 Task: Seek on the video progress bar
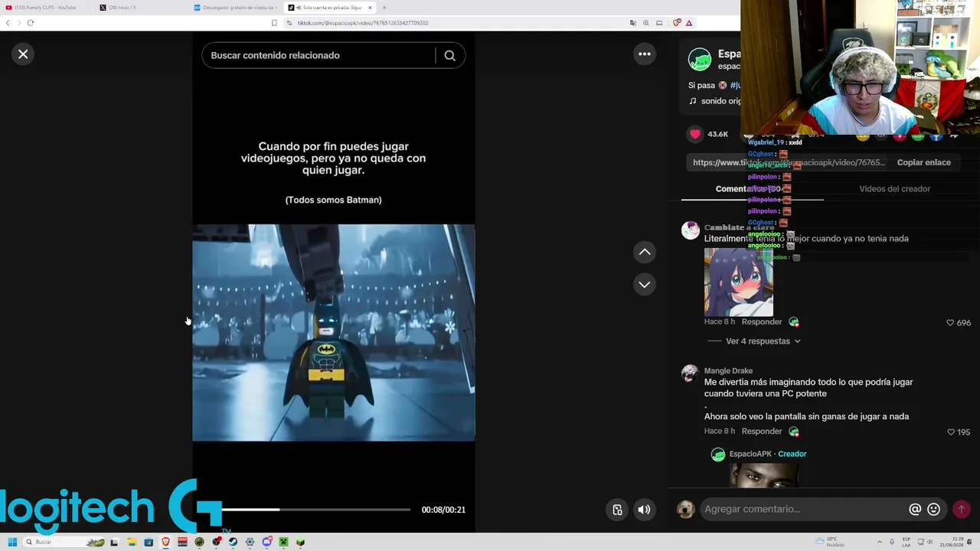tap(316, 510)
